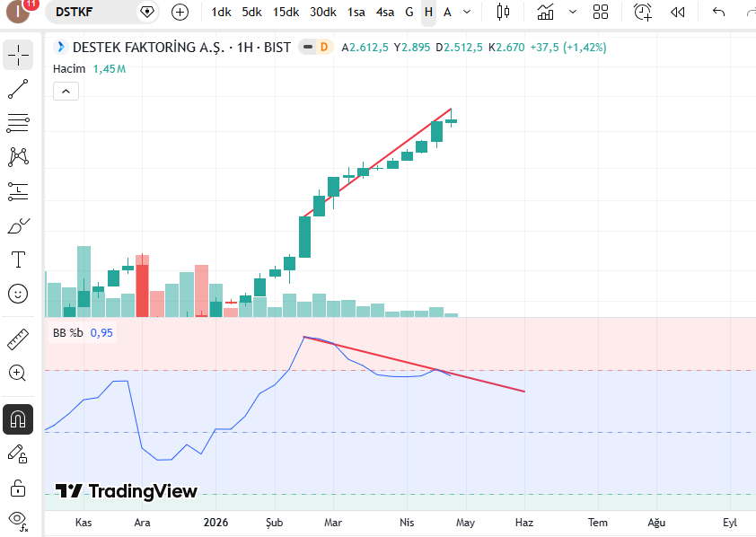The image size is (756, 537).
Task: Switch to 1dk timeframe
Action: tap(221, 12)
